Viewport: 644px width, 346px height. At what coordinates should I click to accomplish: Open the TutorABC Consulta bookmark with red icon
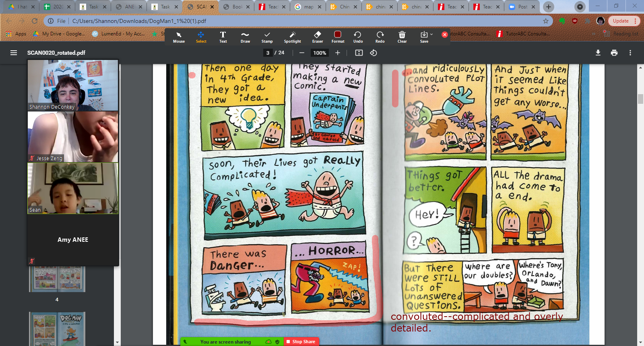pos(523,34)
